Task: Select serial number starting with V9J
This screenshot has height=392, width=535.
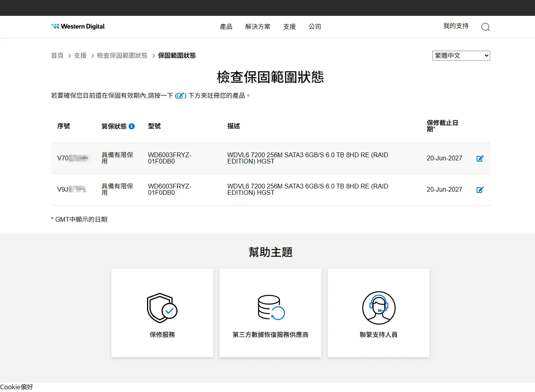Action: coord(72,189)
